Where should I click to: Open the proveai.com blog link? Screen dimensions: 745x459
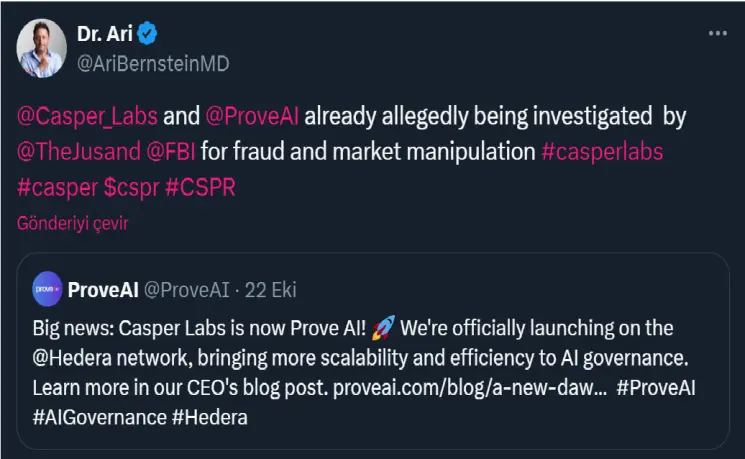click(x=469, y=388)
